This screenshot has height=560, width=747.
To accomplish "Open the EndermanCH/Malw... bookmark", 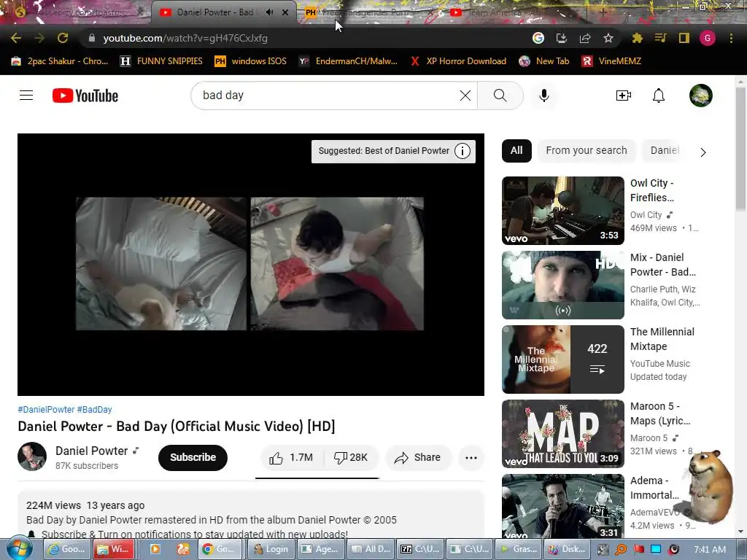I will (x=348, y=61).
